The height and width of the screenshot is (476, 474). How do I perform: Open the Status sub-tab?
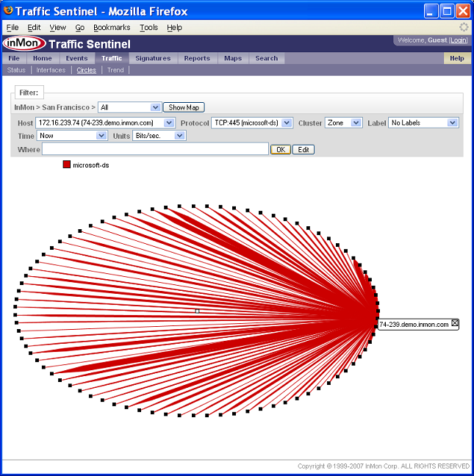[16, 70]
